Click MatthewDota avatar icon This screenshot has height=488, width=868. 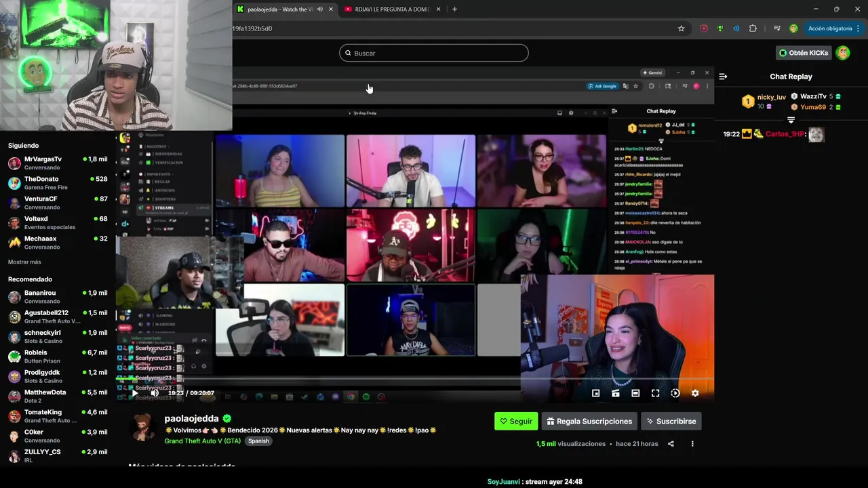pos(14,396)
